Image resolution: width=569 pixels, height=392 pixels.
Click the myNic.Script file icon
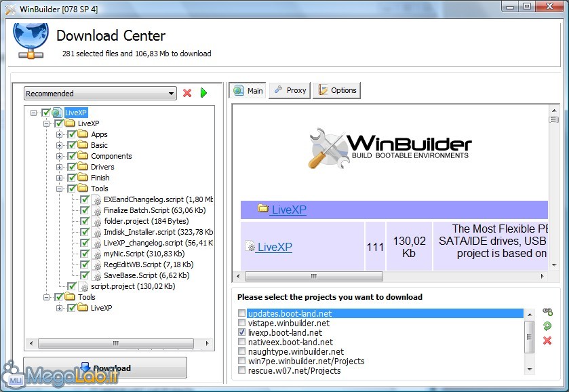coord(96,254)
